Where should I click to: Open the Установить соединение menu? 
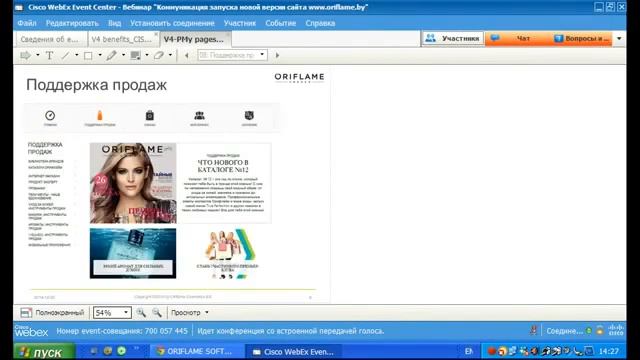[172, 23]
